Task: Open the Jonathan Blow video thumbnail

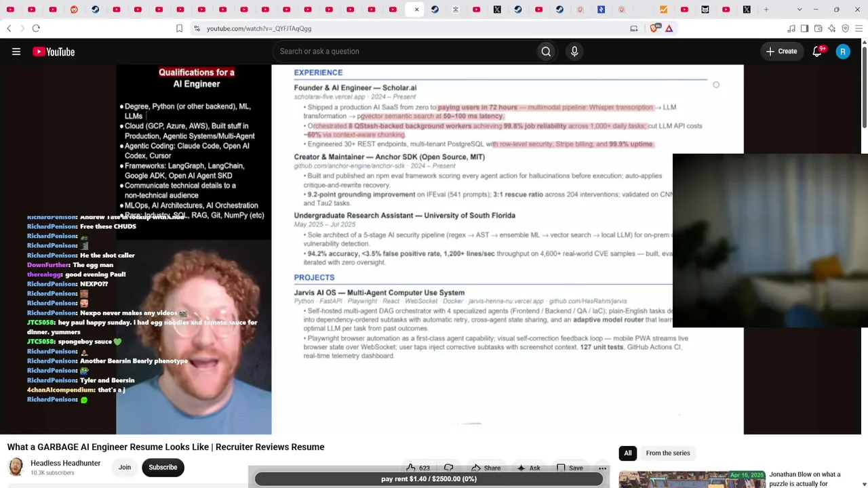Action: pyautogui.click(x=691, y=479)
